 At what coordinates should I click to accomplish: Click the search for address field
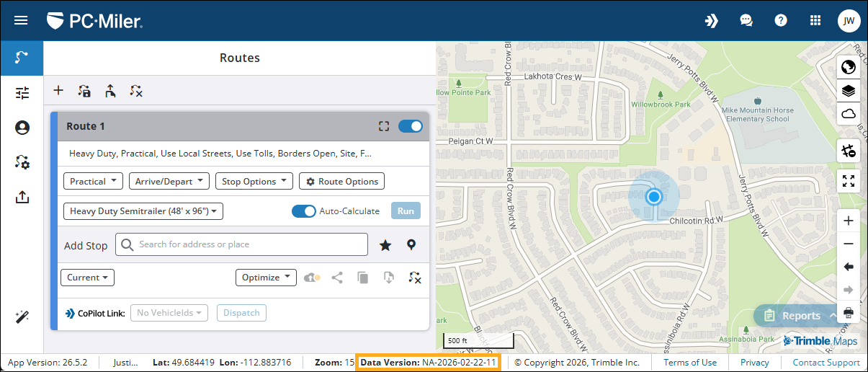click(x=241, y=244)
